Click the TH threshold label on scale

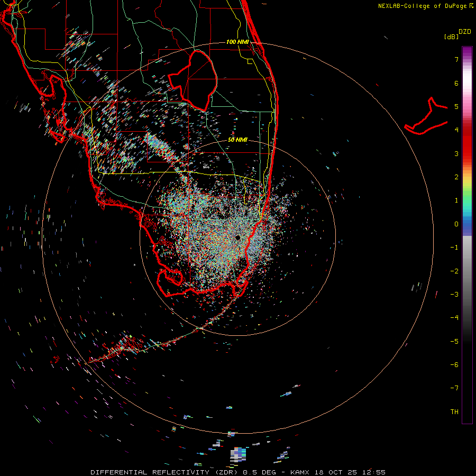pyautogui.click(x=454, y=412)
